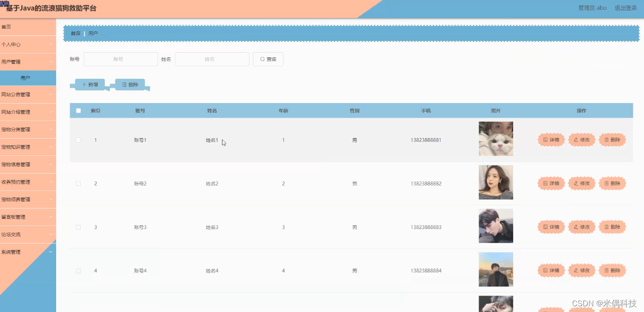Click 修改 for the 账号1 row

pos(582,140)
